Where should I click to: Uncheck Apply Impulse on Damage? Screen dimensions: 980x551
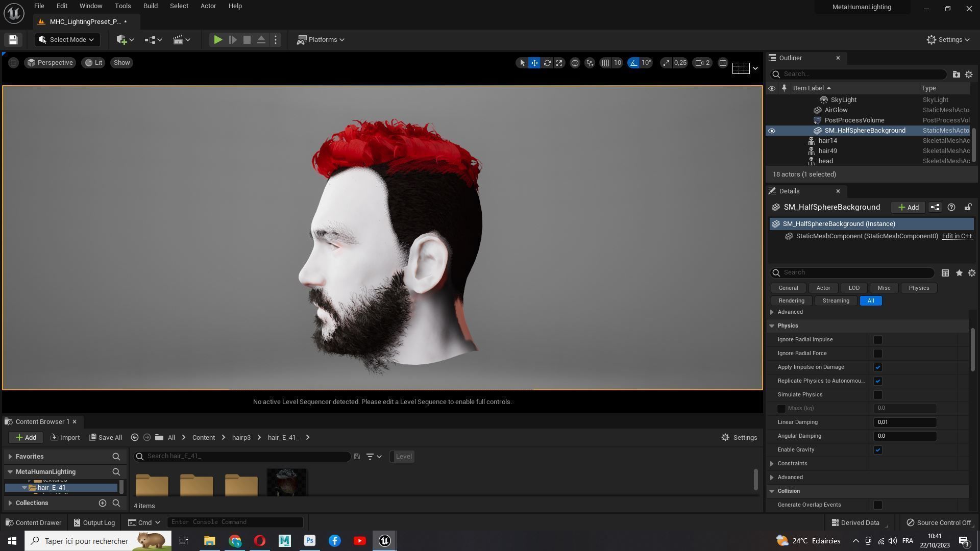click(877, 367)
